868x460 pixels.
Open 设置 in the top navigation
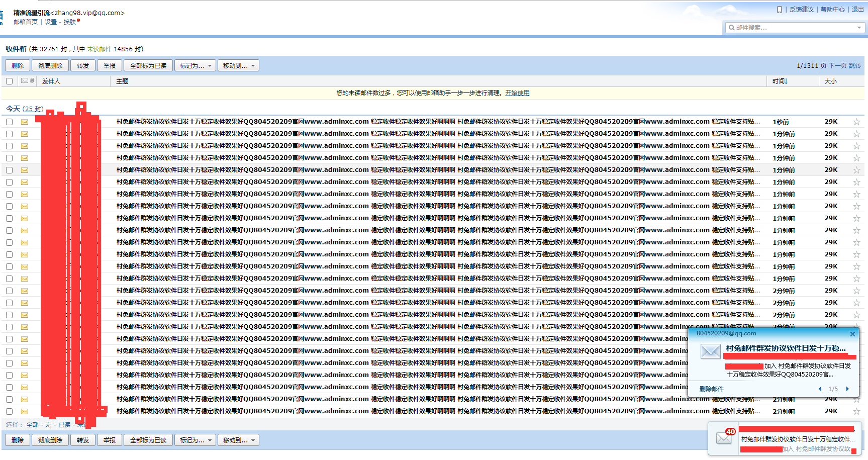pyautogui.click(x=51, y=22)
